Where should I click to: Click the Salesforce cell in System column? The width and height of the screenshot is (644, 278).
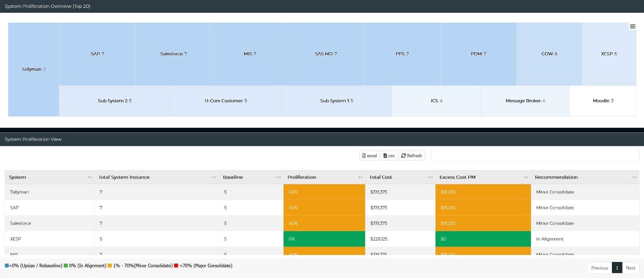pos(49,223)
